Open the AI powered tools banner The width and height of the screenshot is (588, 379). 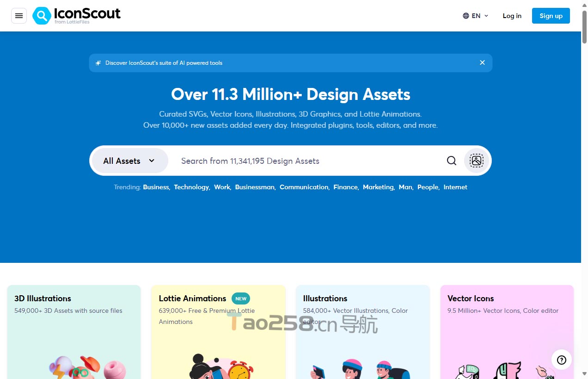[x=291, y=63]
